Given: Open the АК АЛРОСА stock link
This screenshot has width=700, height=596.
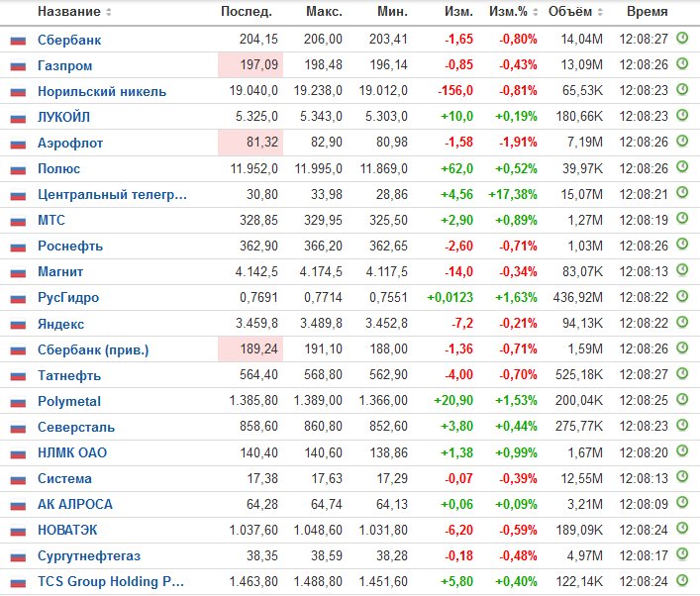Looking at the screenshot, I should tap(75, 505).
